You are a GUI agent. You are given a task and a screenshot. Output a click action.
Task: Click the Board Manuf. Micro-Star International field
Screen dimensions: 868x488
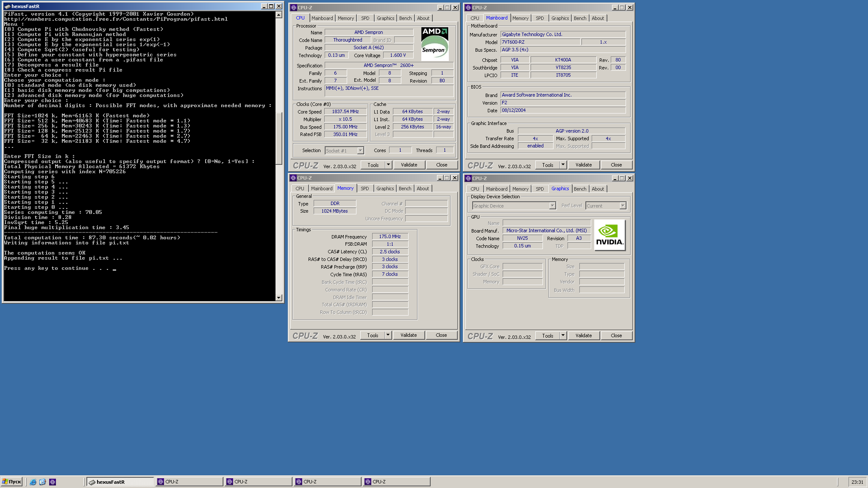(x=547, y=231)
